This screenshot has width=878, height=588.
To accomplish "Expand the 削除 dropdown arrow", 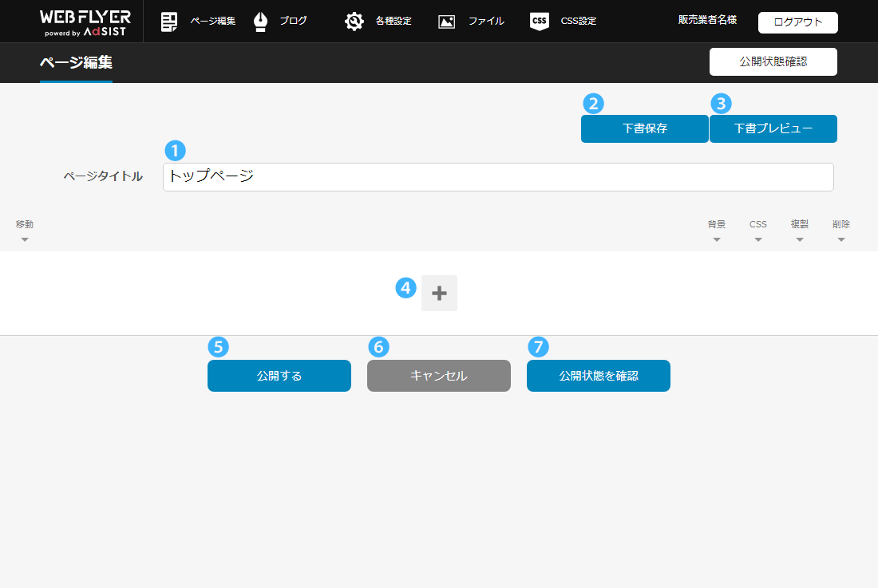I will (841, 239).
